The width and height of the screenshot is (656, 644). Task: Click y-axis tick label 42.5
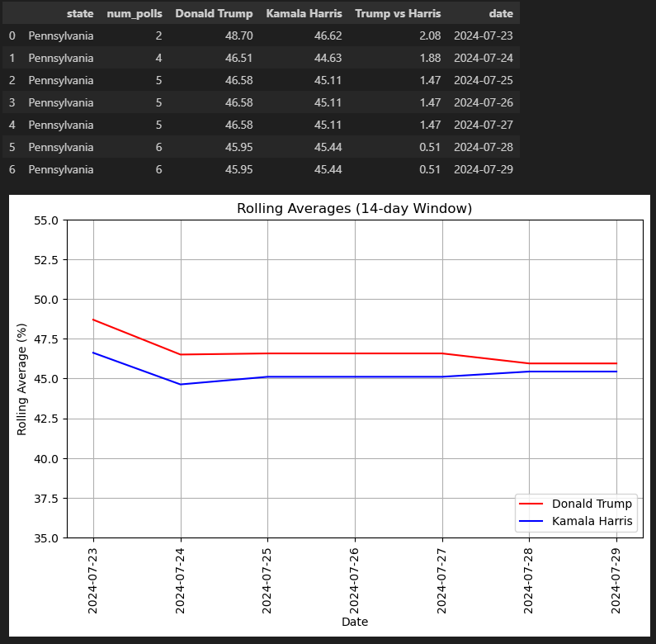click(x=46, y=419)
